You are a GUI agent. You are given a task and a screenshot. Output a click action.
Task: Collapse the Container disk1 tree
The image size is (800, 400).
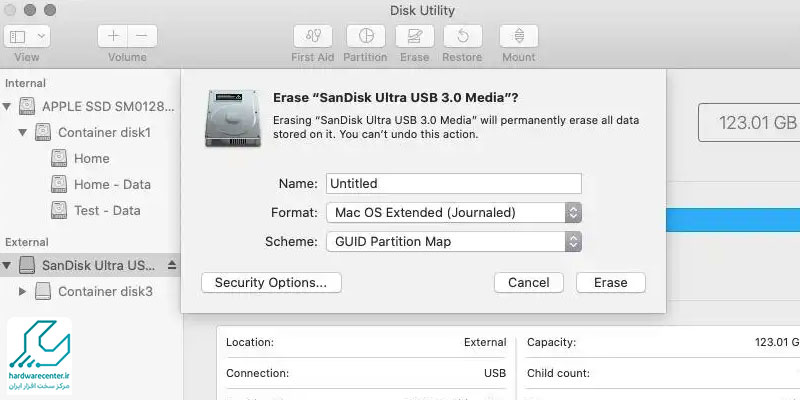click(22, 133)
